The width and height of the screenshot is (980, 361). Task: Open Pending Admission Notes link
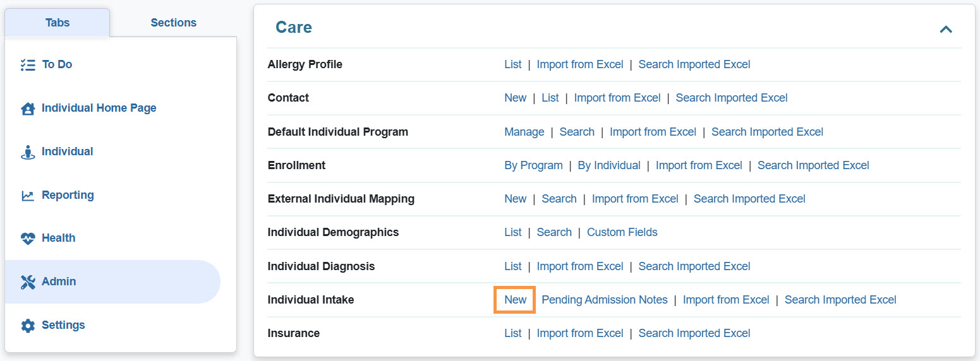tap(604, 300)
